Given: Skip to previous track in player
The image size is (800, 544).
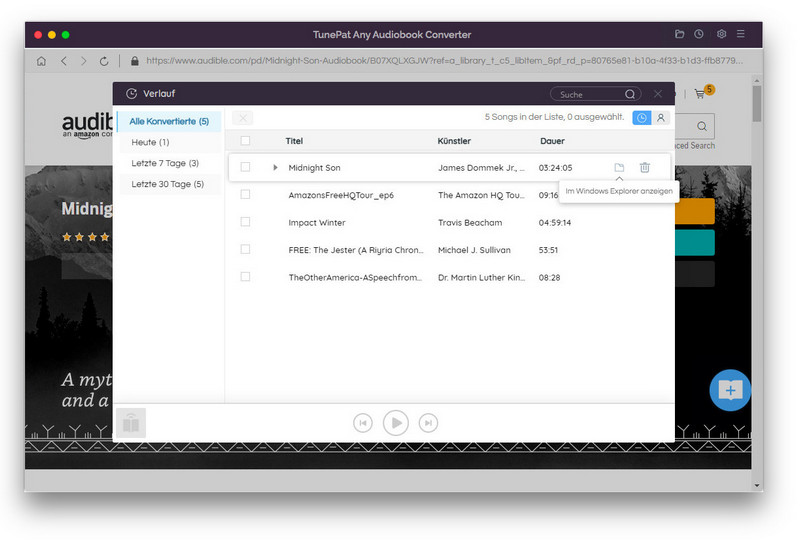Looking at the screenshot, I should [x=363, y=423].
